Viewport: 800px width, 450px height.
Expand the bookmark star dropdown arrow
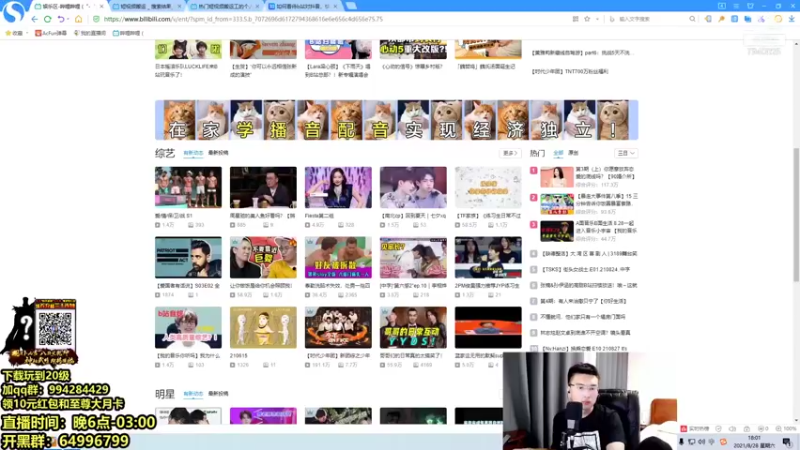(597, 19)
